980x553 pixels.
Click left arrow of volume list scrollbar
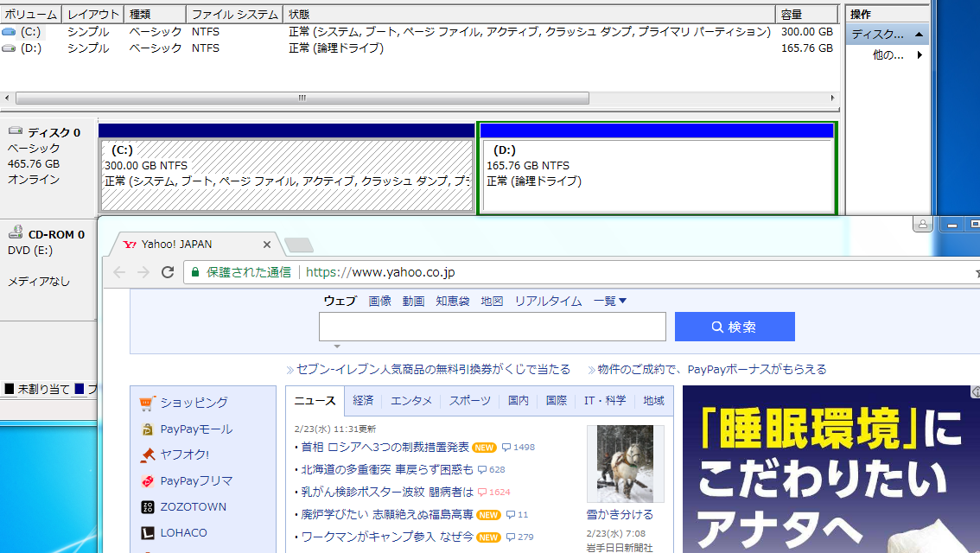[7, 99]
